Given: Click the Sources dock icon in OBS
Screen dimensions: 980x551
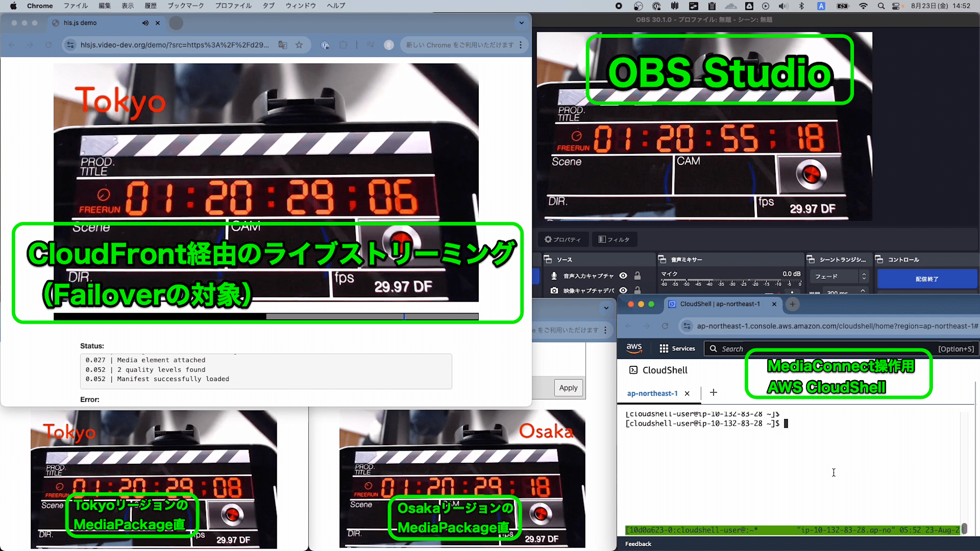Looking at the screenshot, I should 548,260.
